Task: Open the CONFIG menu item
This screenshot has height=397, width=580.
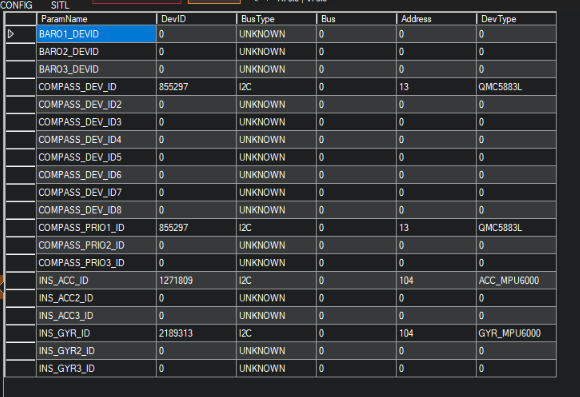Action: click(x=16, y=5)
